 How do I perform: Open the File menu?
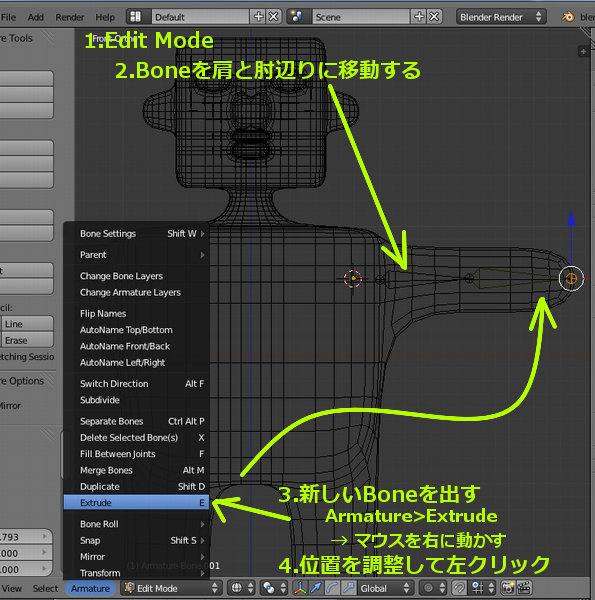[x=8, y=17]
